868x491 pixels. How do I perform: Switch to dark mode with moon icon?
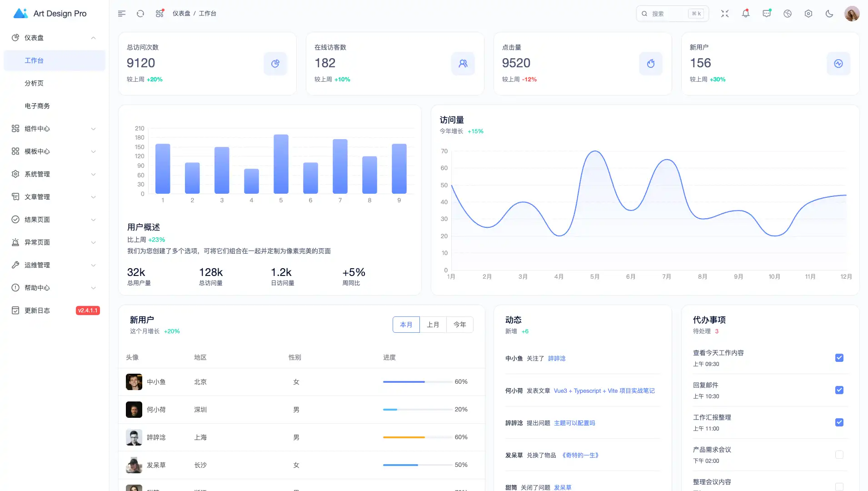point(829,14)
